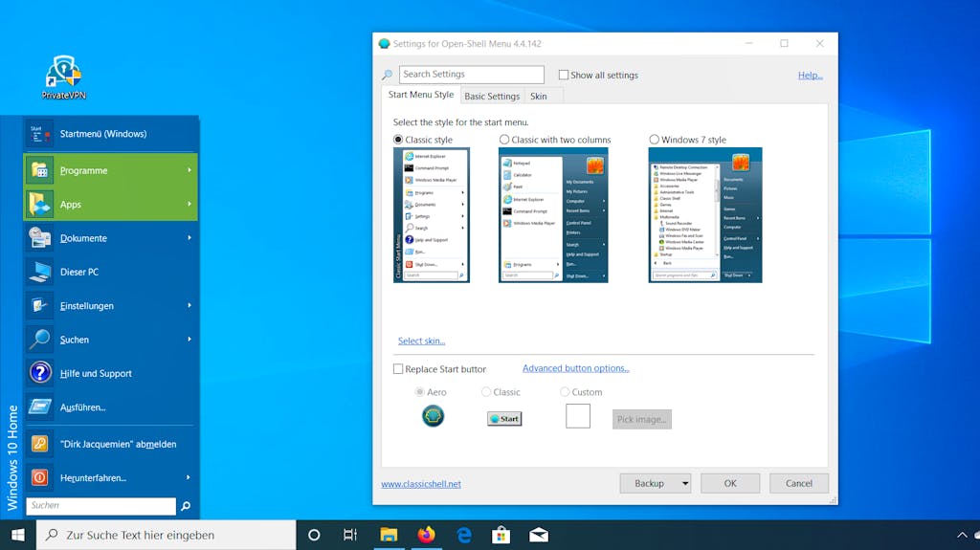Click the Ausführen run icon
The width and height of the screenshot is (980, 550).
tap(39, 407)
